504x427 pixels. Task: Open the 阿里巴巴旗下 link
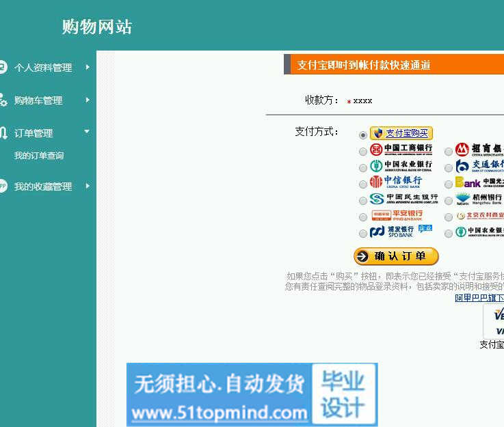[x=479, y=298]
